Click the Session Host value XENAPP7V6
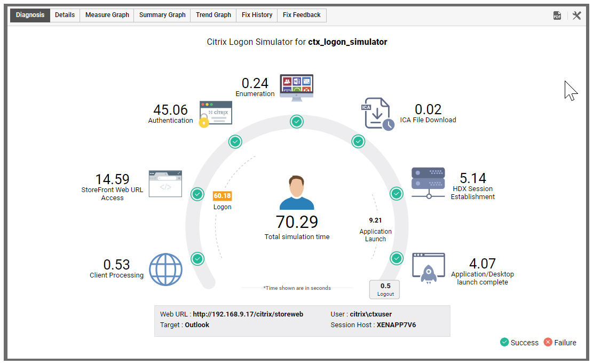Image resolution: width=593 pixels, height=364 pixels. (397, 325)
